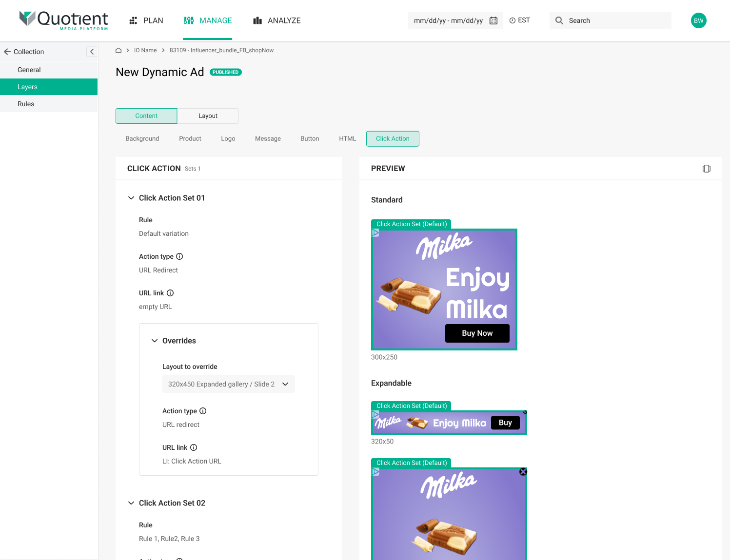Screen dimensions: 730x560
Task: Click the AdChoices icon on 300x250 preview
Action: pos(375,233)
